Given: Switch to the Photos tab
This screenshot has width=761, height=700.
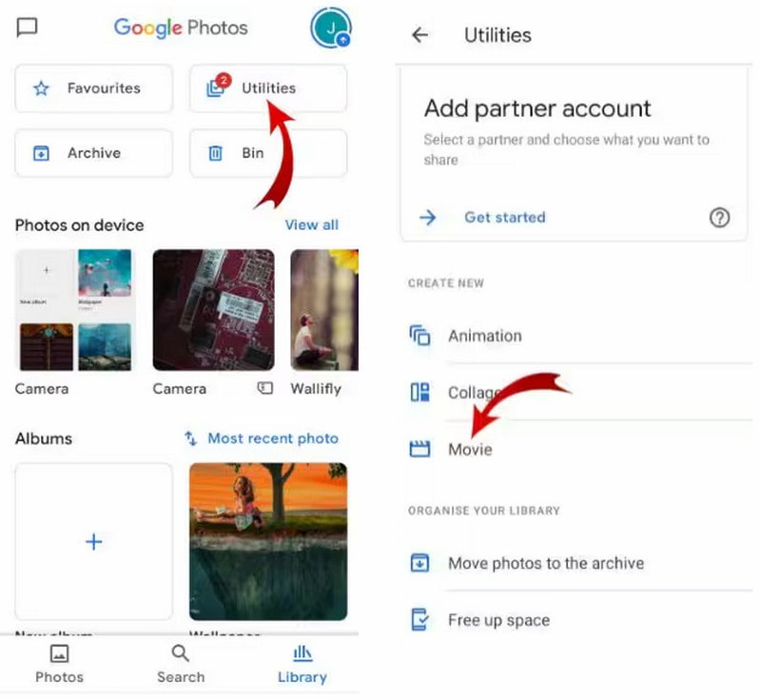Looking at the screenshot, I should click(59, 663).
